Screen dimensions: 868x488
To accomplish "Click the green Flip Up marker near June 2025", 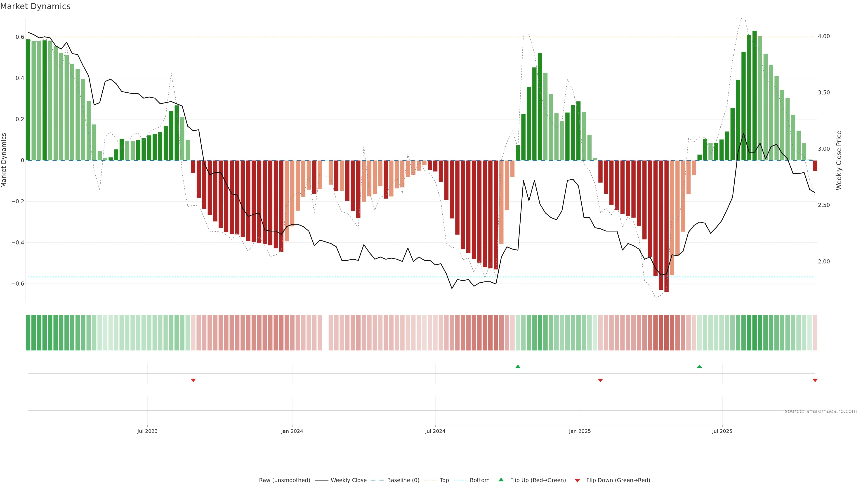I will [x=700, y=366].
